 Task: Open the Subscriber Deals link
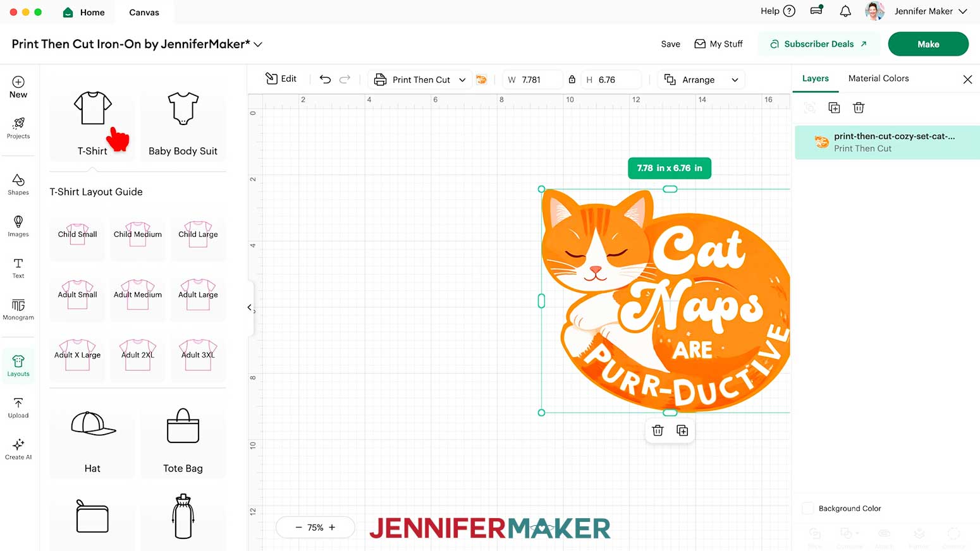click(x=818, y=44)
